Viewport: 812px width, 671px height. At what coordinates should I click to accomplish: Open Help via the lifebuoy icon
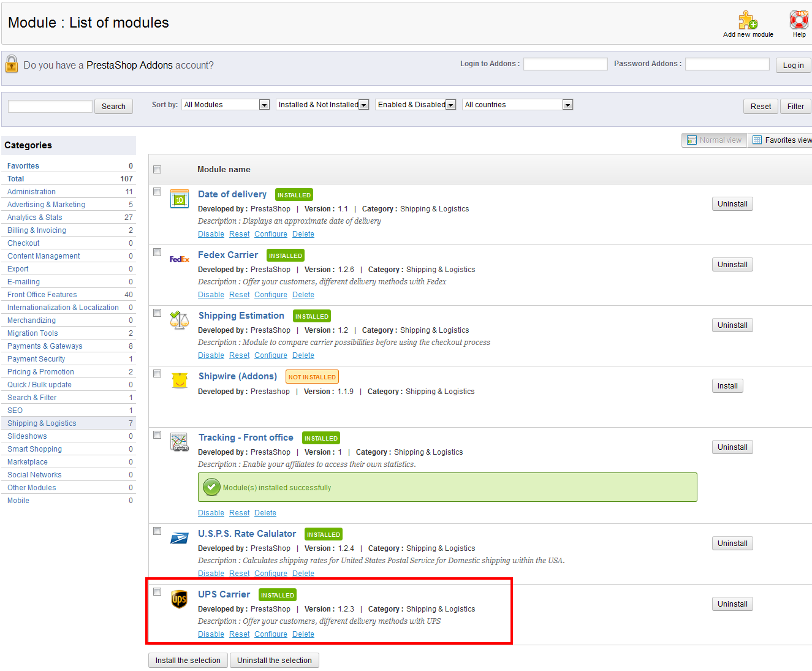point(799,20)
